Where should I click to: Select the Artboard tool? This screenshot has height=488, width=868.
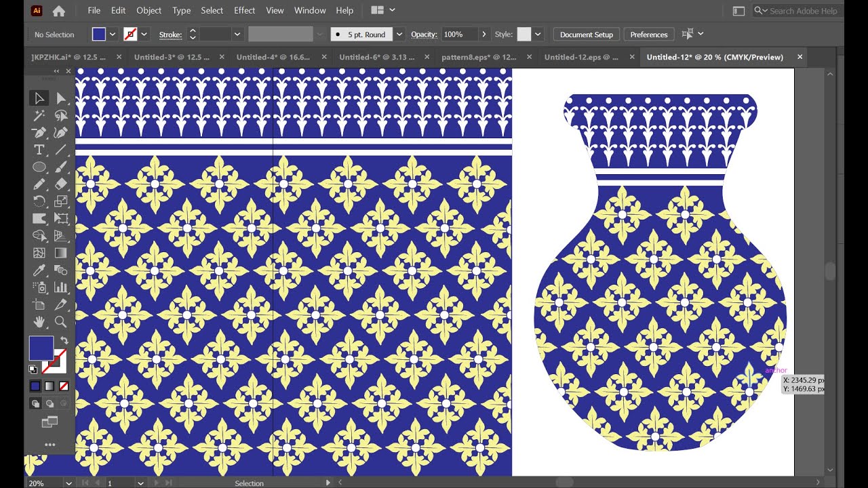click(x=39, y=305)
